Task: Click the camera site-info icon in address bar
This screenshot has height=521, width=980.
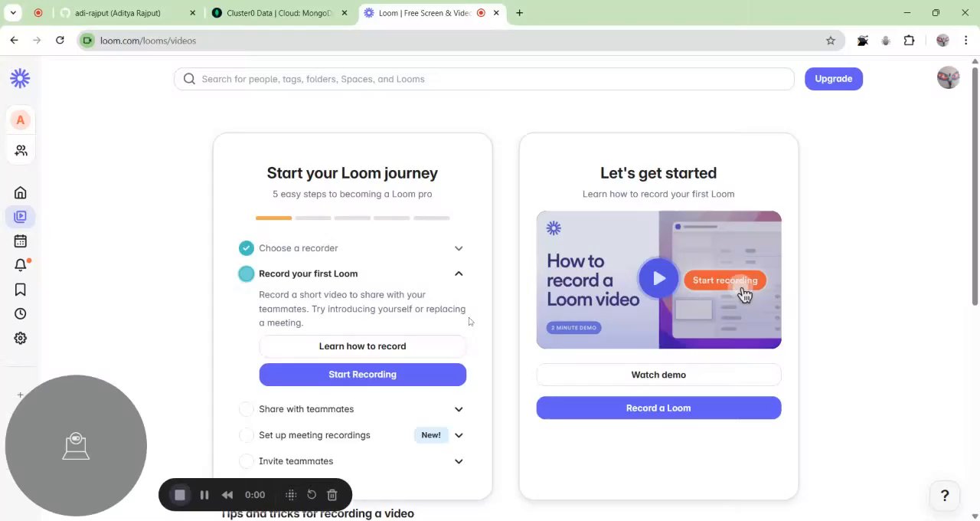Action: (87, 41)
